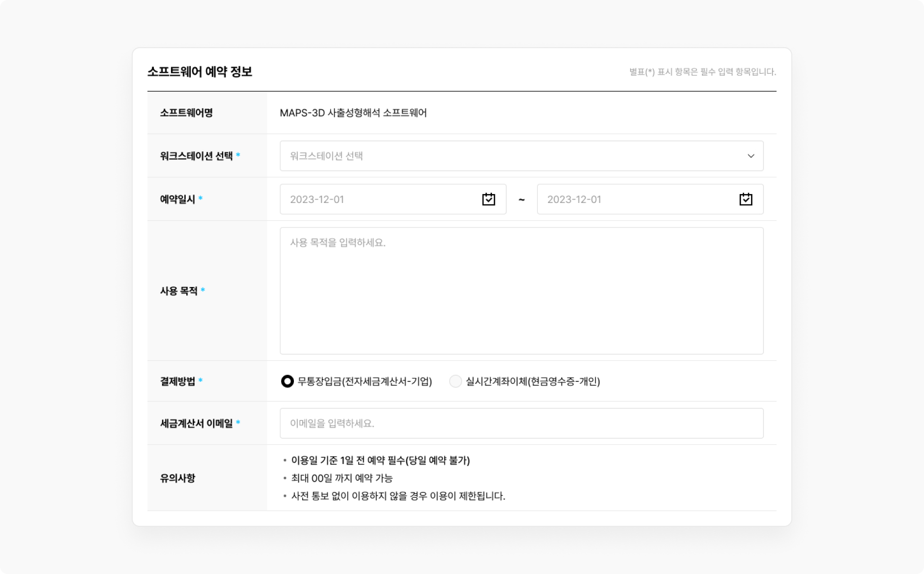Focus the reservation start date field
The height and width of the screenshot is (574, 924).
[378, 199]
